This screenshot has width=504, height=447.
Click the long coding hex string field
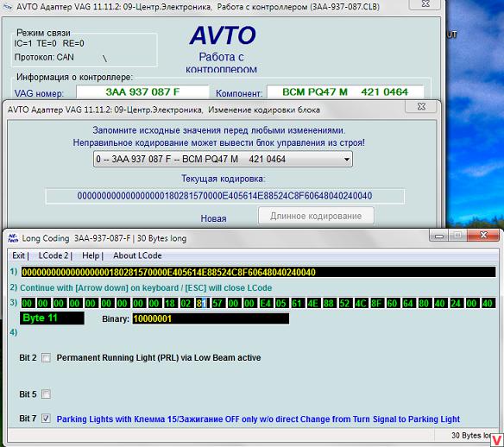coord(258,272)
